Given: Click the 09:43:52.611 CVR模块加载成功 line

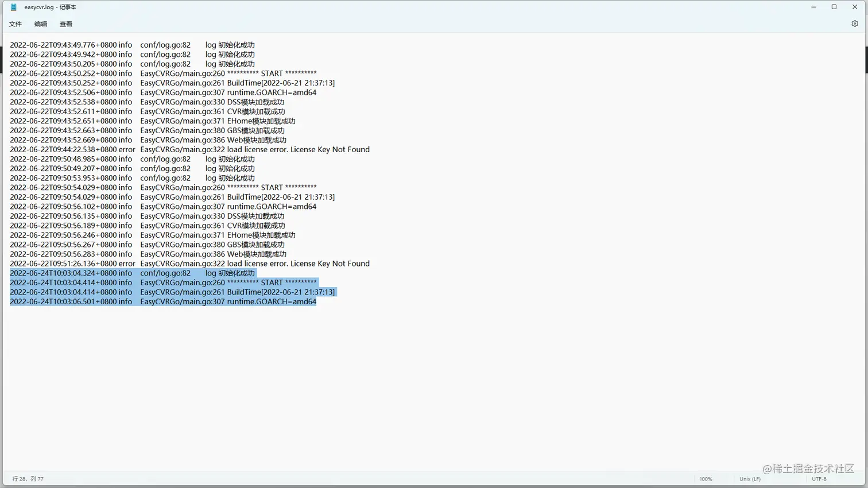Looking at the screenshot, I should pos(147,111).
